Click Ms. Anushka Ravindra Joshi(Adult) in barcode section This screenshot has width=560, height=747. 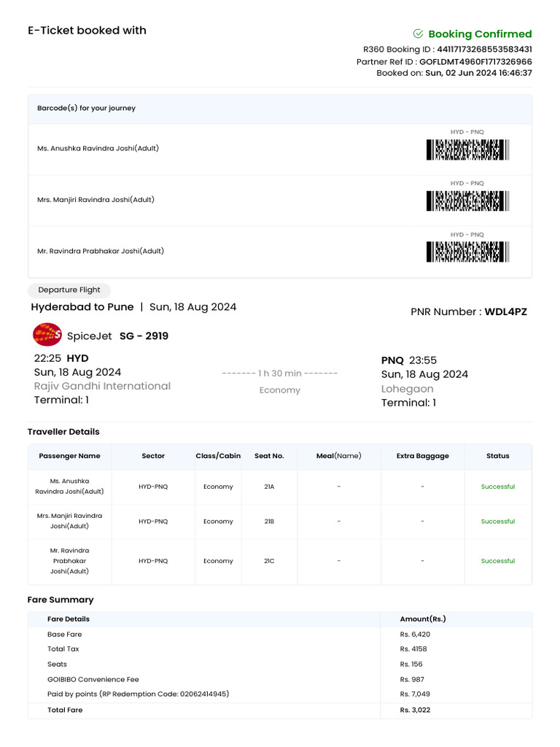(98, 148)
